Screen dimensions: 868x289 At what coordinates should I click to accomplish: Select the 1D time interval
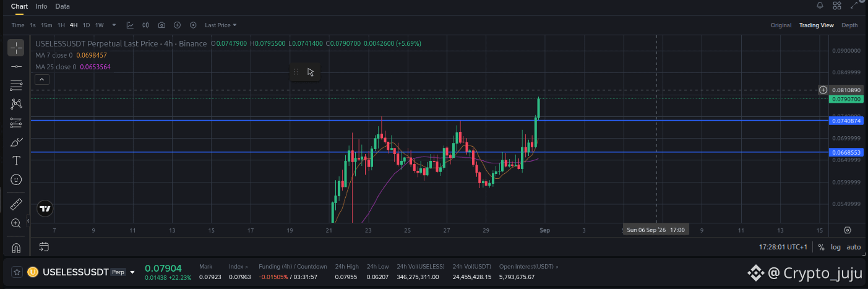[87, 25]
